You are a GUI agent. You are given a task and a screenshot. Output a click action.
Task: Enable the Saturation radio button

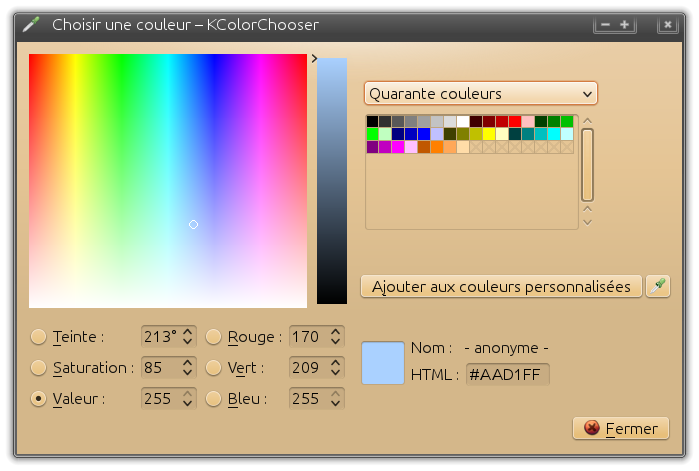point(39,368)
